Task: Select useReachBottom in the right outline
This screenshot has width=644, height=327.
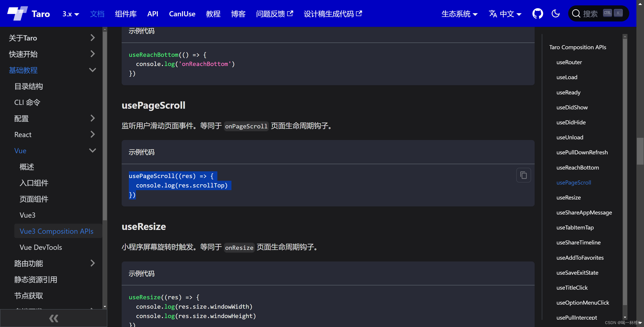Action: click(578, 168)
